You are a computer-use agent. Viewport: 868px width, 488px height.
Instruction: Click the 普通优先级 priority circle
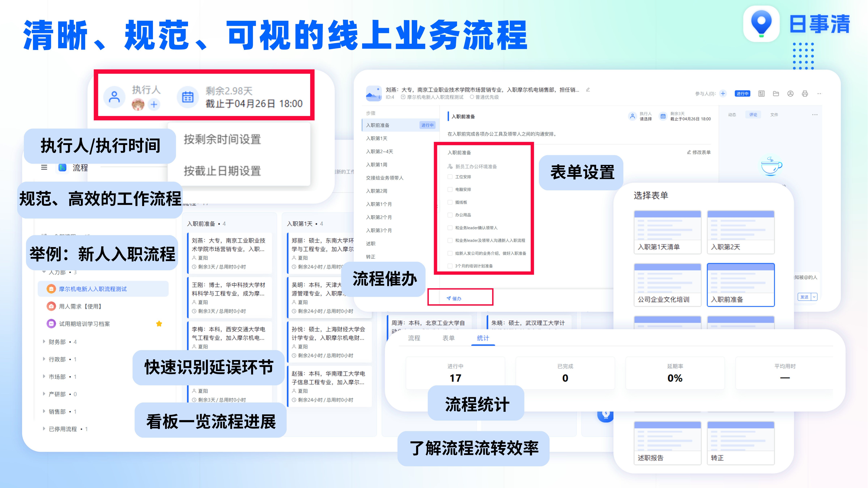pos(472,97)
